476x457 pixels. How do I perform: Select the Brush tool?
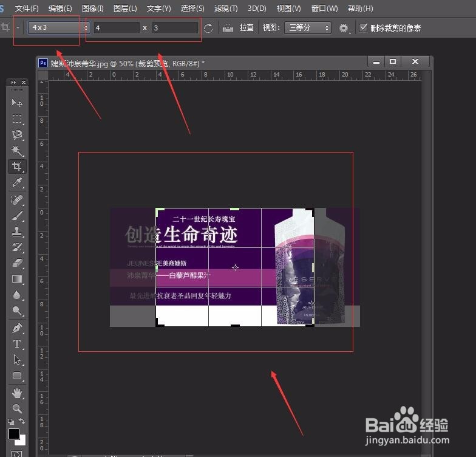point(17,216)
